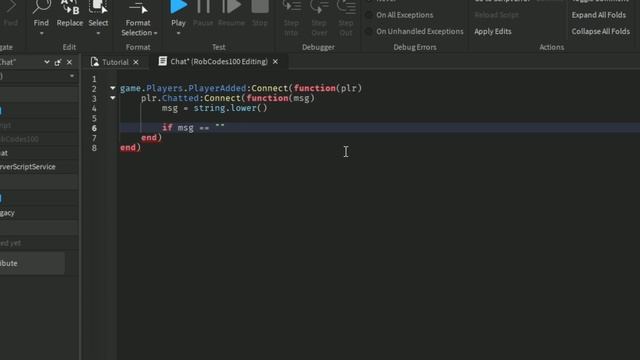Click the Apply Edits action

click(x=493, y=31)
